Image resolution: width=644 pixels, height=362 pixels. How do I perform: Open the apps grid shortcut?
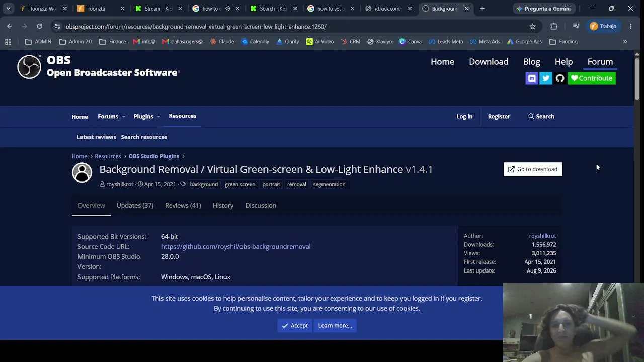click(8, 42)
